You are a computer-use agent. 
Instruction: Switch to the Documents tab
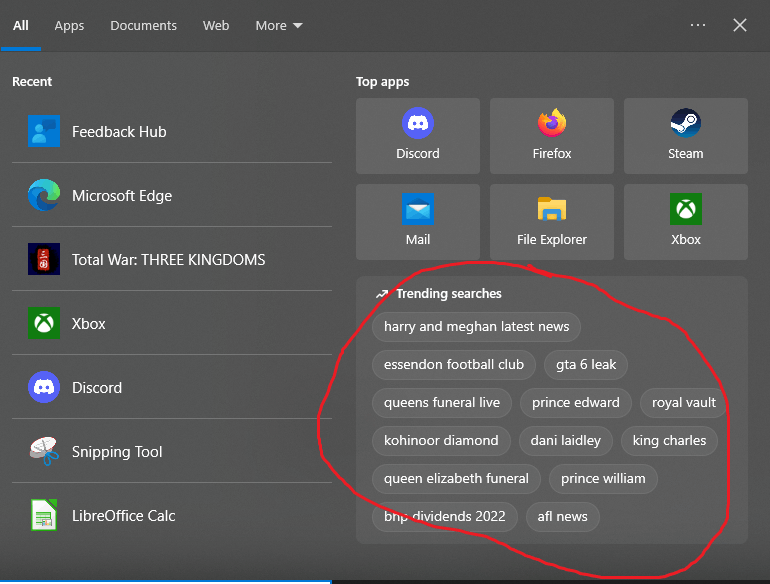coord(143,26)
